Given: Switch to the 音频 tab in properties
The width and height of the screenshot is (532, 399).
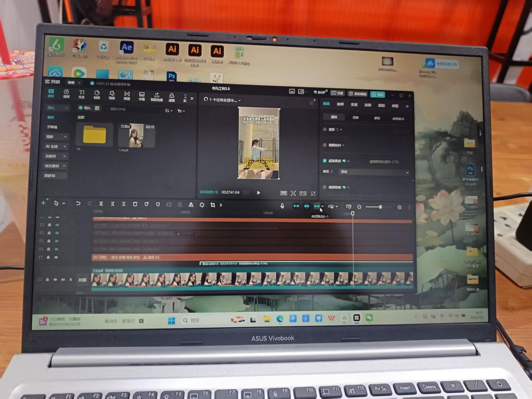Looking at the screenshot, I should (x=340, y=104).
